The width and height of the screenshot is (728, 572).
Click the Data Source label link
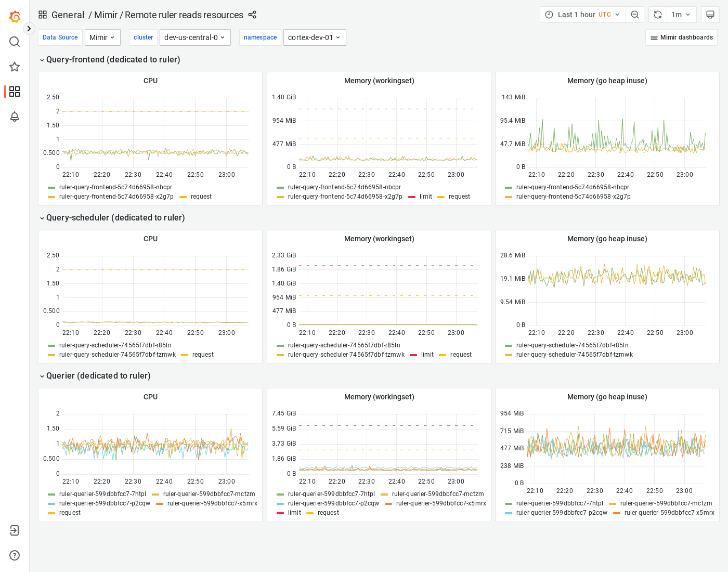60,37
